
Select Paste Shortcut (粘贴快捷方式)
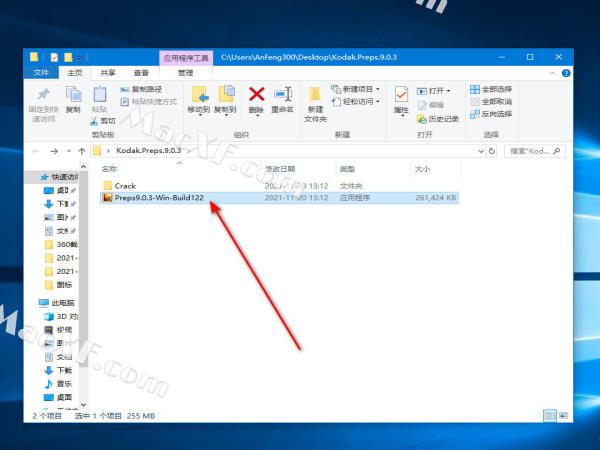tap(148, 101)
